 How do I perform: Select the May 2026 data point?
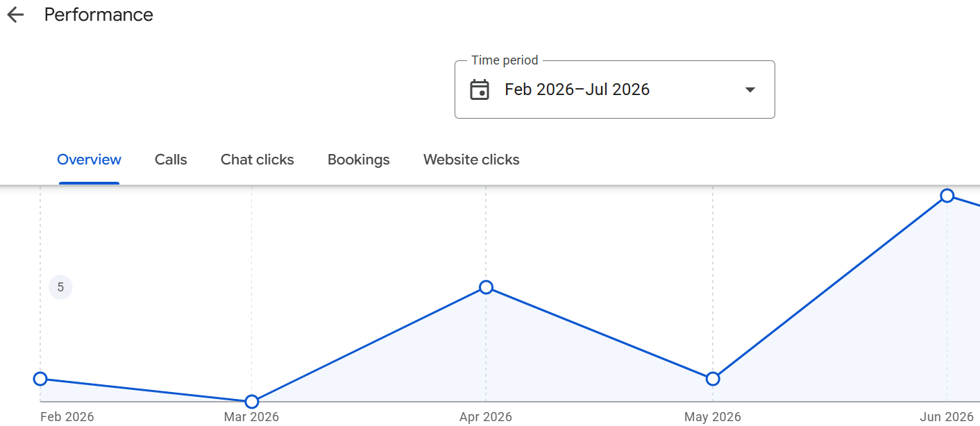[x=712, y=379]
